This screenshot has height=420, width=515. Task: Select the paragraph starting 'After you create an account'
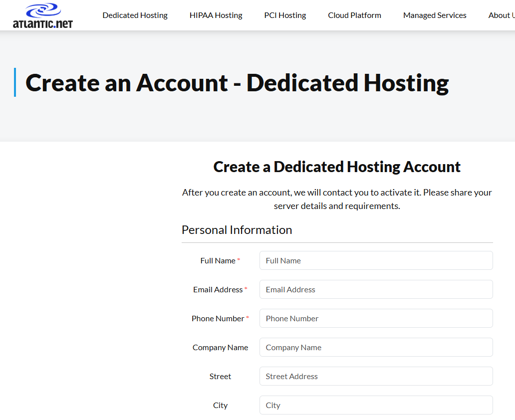(x=337, y=199)
